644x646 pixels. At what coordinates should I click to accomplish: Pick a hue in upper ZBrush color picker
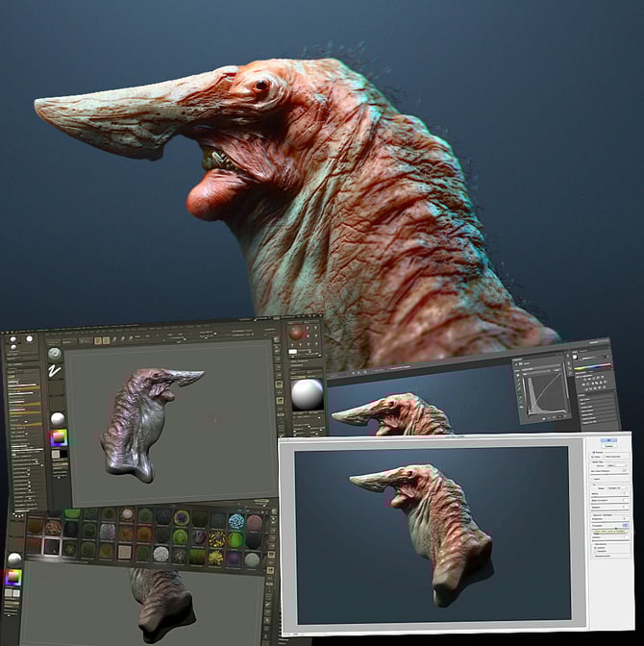(x=59, y=438)
